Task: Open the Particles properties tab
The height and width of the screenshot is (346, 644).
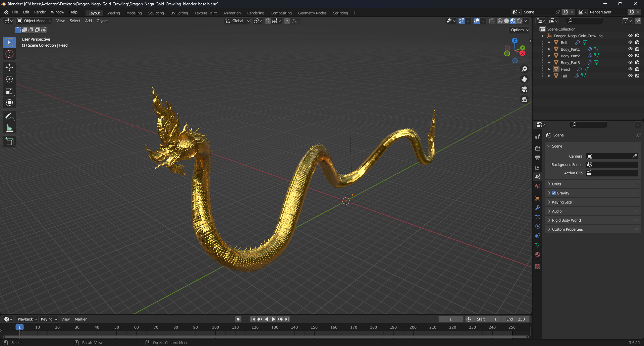Action: (538, 217)
